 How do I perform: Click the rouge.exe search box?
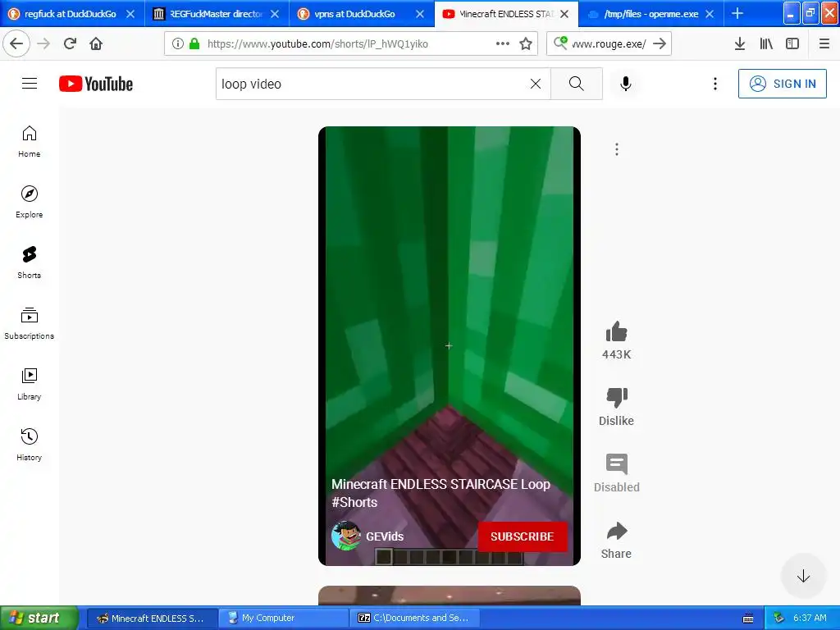click(609, 43)
